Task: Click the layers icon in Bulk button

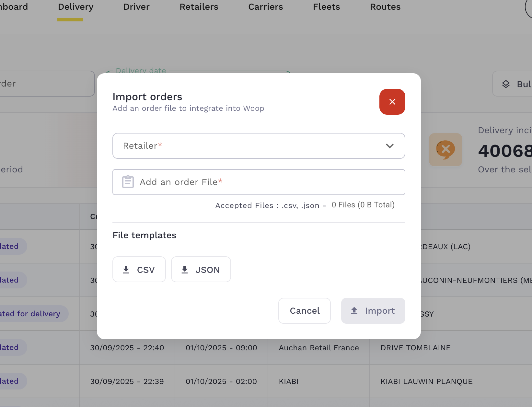Action: (506, 84)
